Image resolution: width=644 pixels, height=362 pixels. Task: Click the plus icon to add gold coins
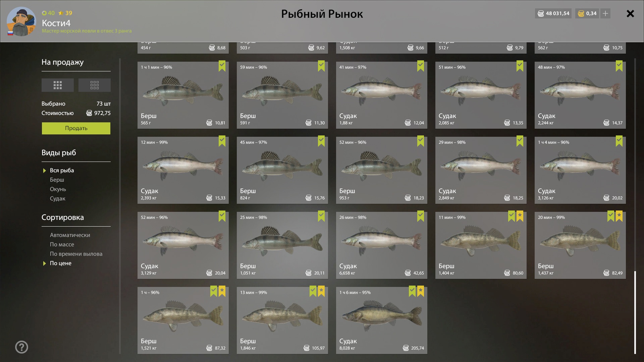tap(605, 13)
